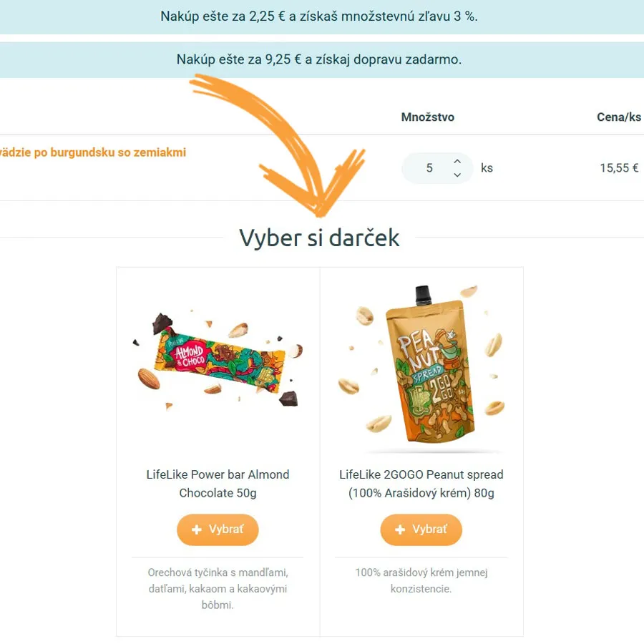Click the plus icon under Peanut spread
644x644 pixels.
coord(400,530)
